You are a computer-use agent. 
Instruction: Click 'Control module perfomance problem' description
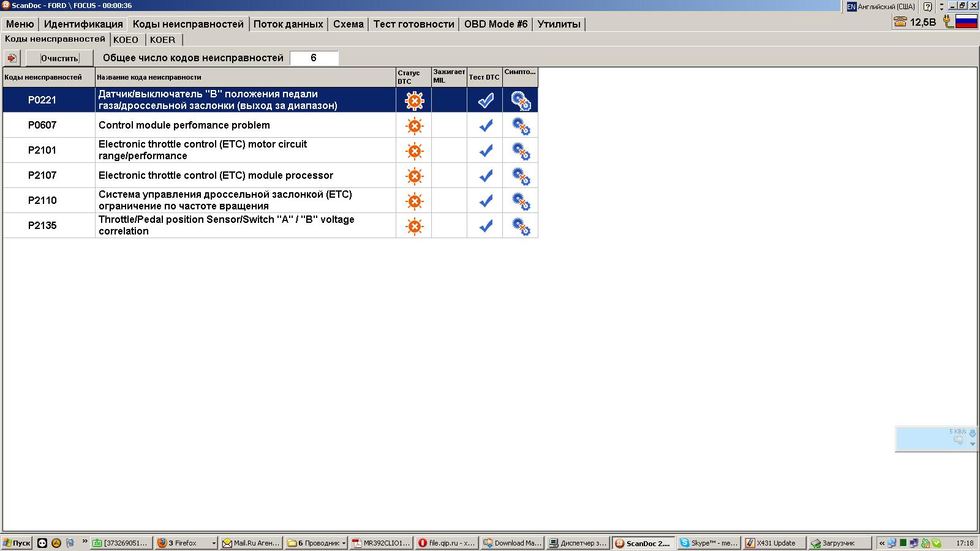[184, 125]
